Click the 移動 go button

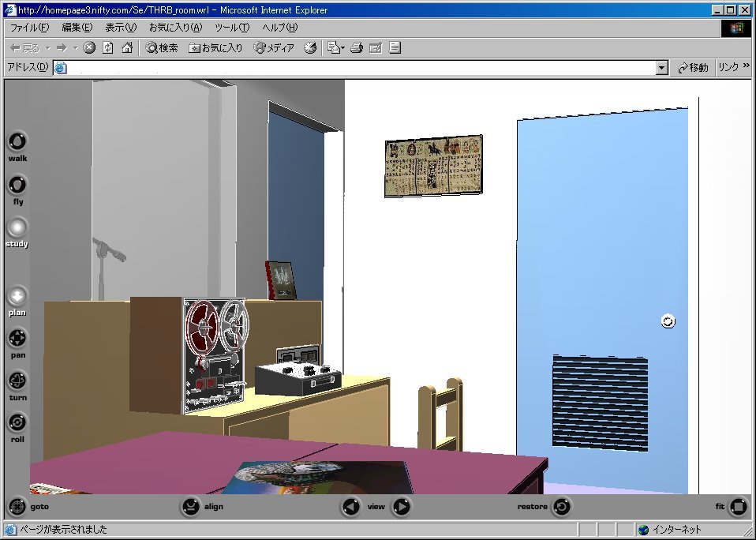point(693,68)
